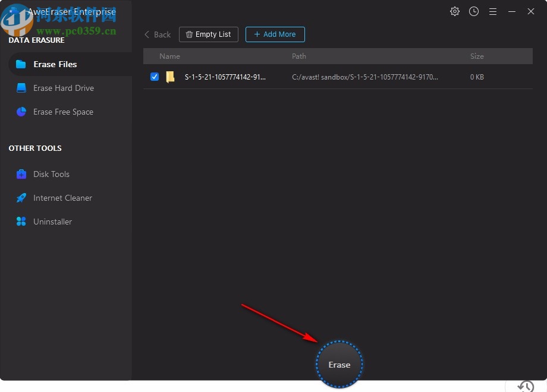This screenshot has width=547, height=392.
Task: Open the hamburger menu icon
Action: [x=492, y=12]
